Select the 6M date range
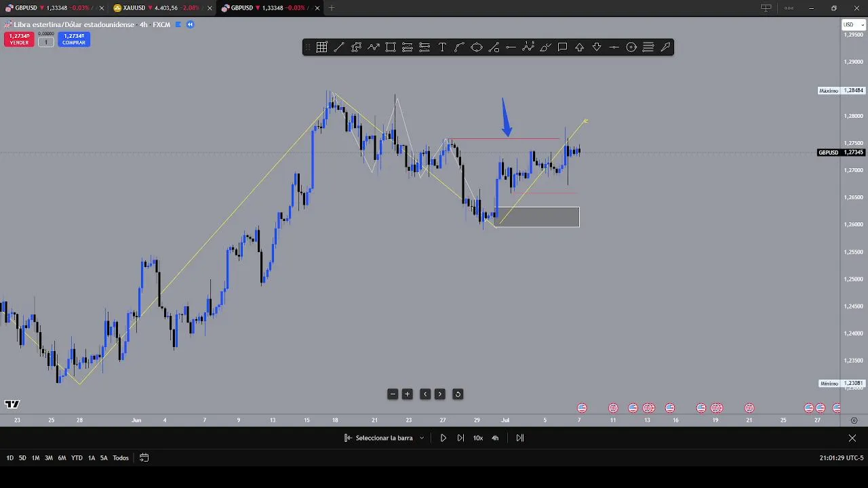868x488 pixels. [62, 458]
